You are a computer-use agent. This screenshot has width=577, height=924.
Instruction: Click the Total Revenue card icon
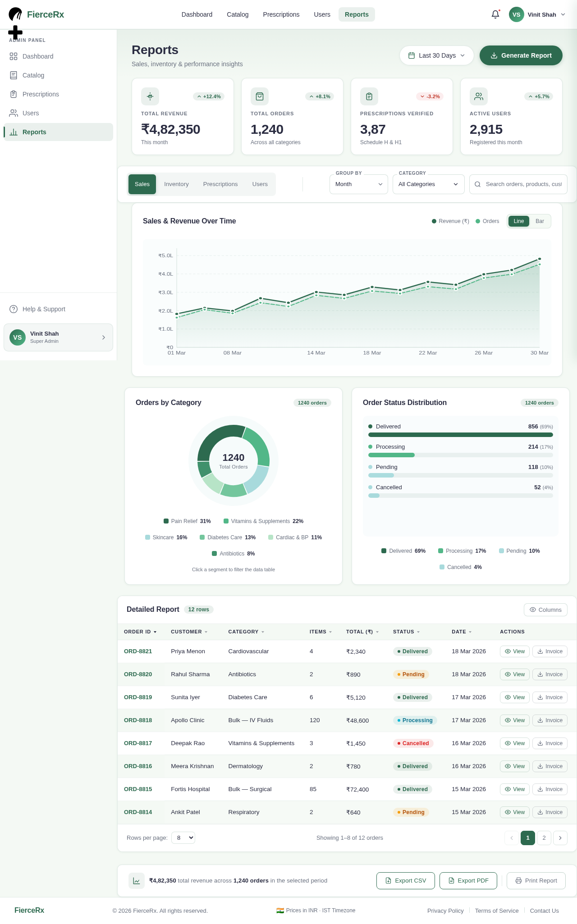pos(150,96)
